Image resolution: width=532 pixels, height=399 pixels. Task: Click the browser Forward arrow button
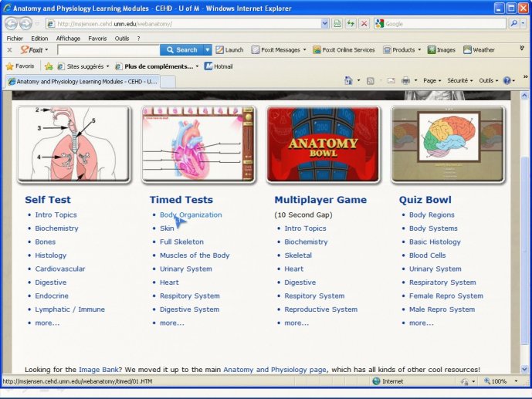tap(25, 24)
